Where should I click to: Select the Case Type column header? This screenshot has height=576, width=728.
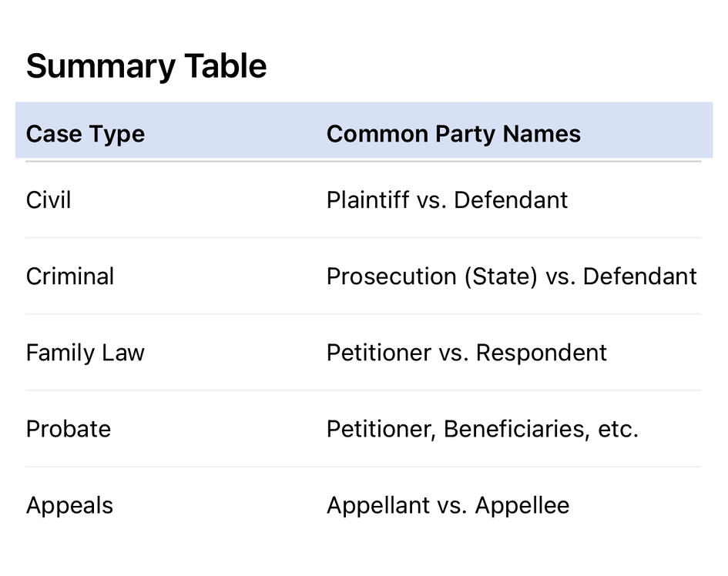(x=86, y=134)
